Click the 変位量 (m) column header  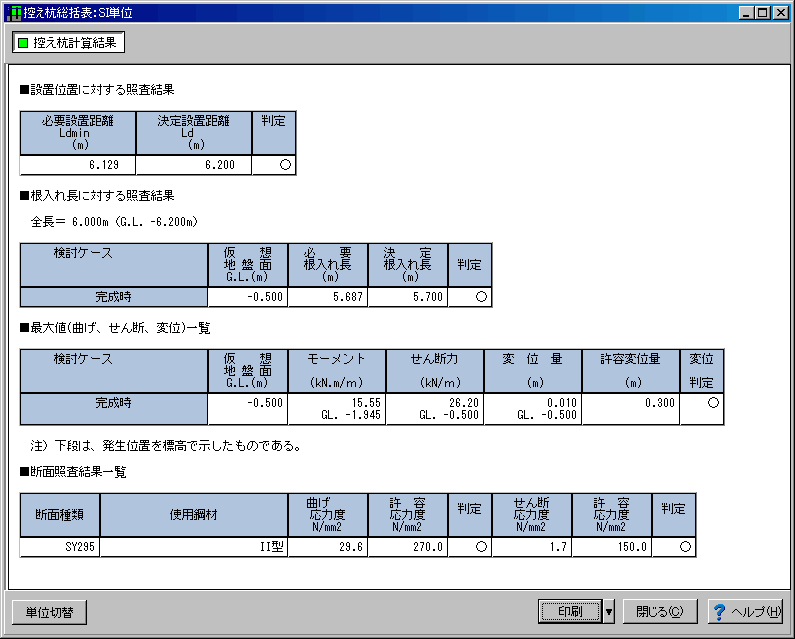pos(533,371)
